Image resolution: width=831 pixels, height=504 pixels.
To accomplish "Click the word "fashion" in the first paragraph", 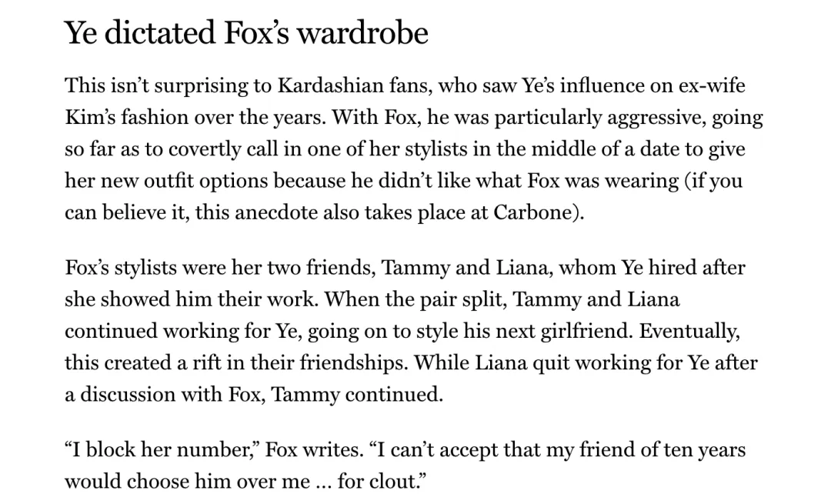I will (147, 118).
